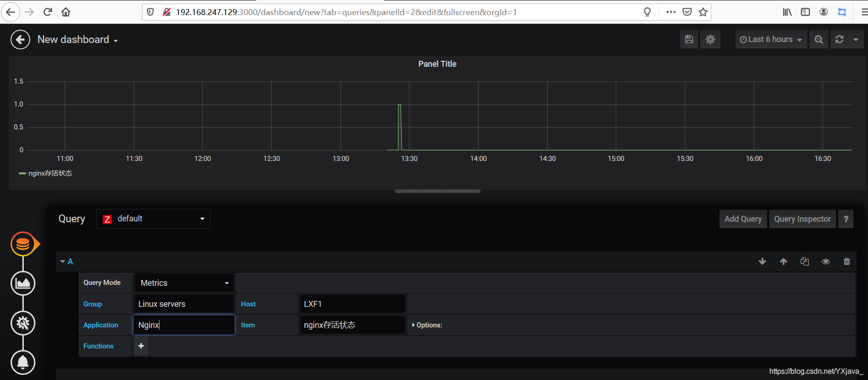
Task: Toggle browser sidebar view
Action: [805, 12]
